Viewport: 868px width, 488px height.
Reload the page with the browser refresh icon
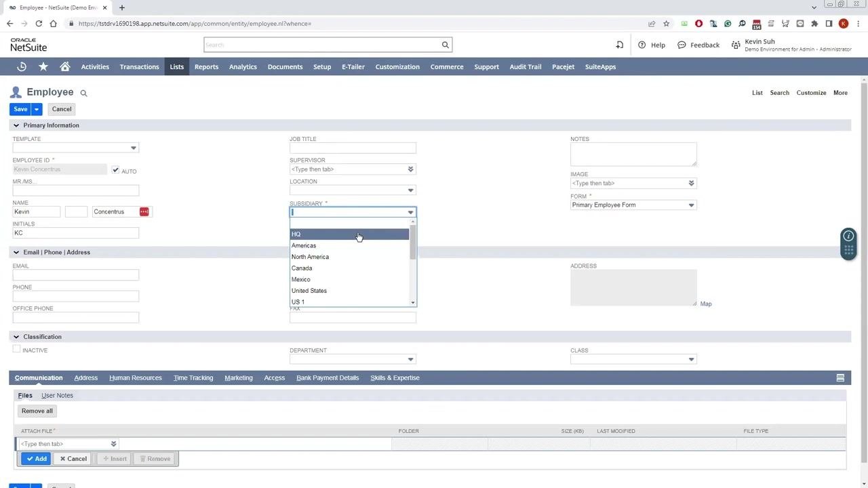pos(39,24)
